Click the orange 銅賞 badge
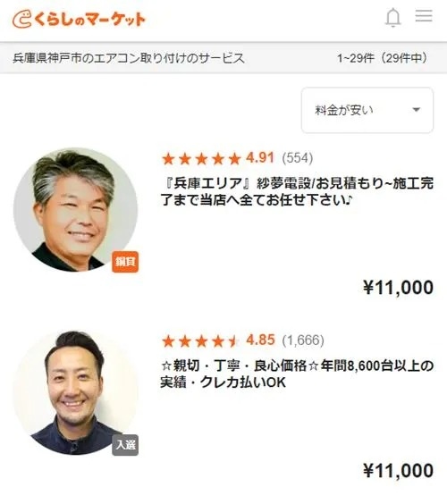The height and width of the screenshot is (504, 447). click(125, 262)
